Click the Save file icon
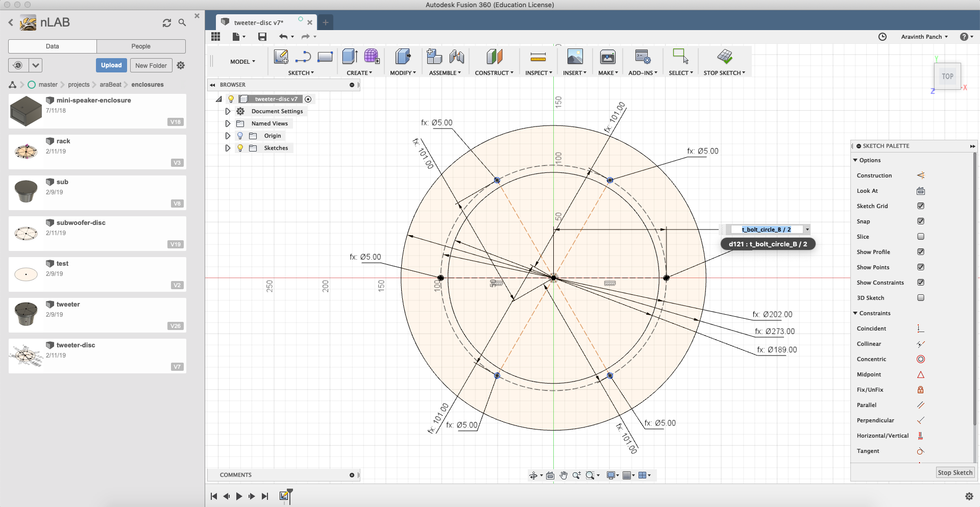980x507 pixels. coord(262,37)
